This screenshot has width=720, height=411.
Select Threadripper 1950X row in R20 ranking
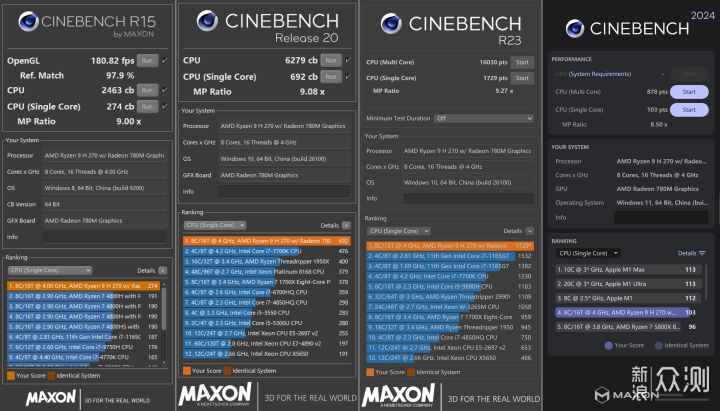[267, 261]
